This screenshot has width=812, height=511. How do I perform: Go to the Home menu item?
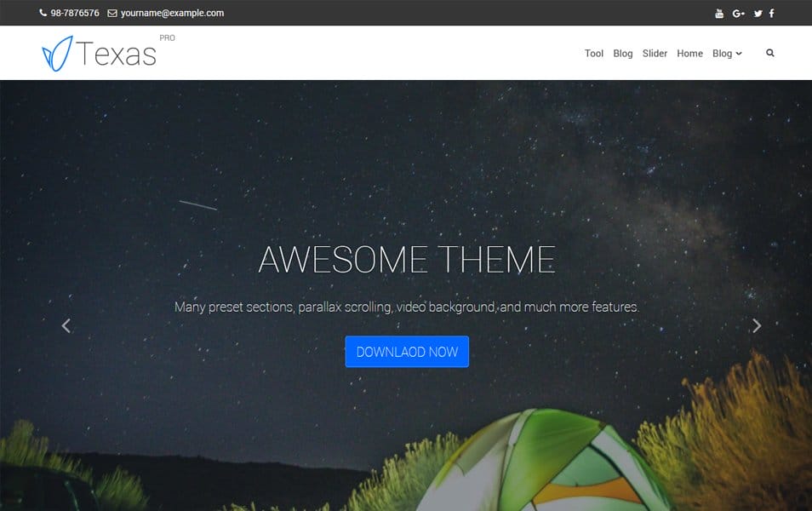tap(689, 54)
